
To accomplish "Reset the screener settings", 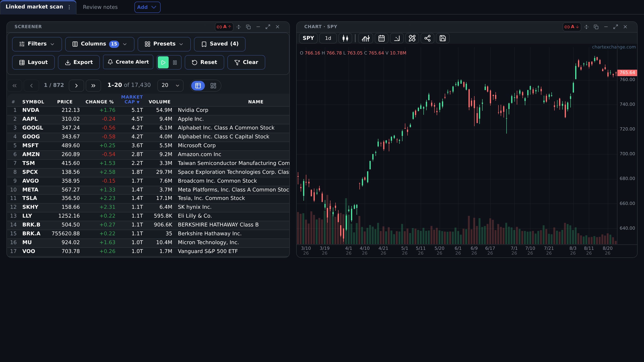I will click(x=204, y=62).
